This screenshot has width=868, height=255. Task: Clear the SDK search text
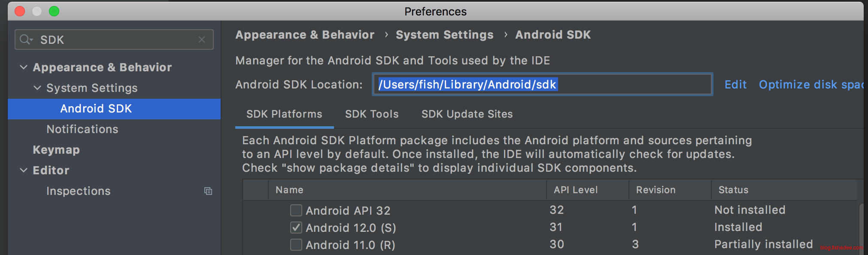202,39
